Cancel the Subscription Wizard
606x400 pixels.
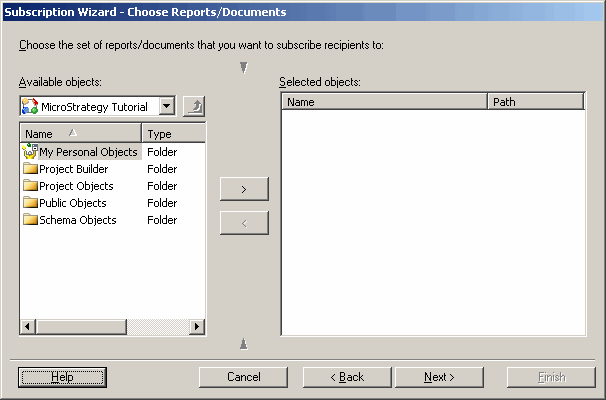(x=244, y=377)
